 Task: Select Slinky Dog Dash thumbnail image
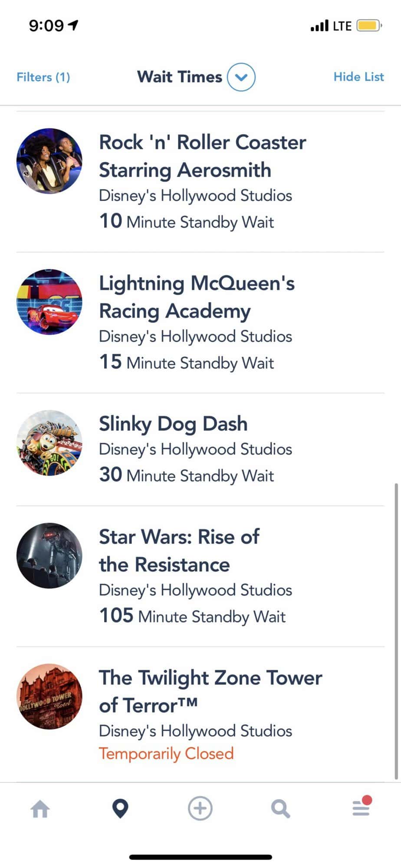[49, 443]
